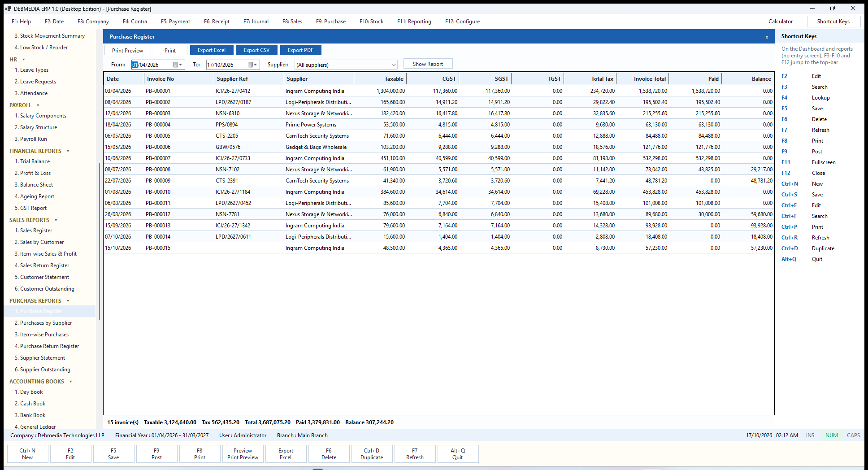The image size is (868, 470).
Task: Collapse the FINANCIAL REPORTS section arrow
Action: pyautogui.click(x=68, y=151)
